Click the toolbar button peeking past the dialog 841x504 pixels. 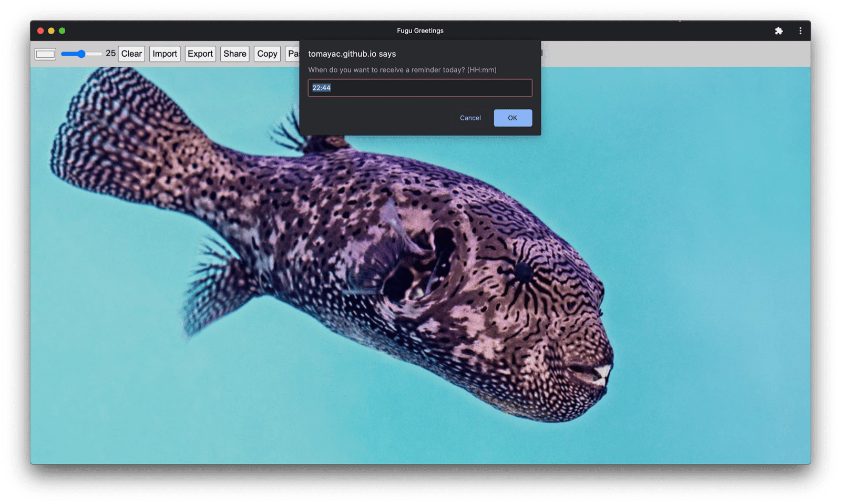coord(541,53)
